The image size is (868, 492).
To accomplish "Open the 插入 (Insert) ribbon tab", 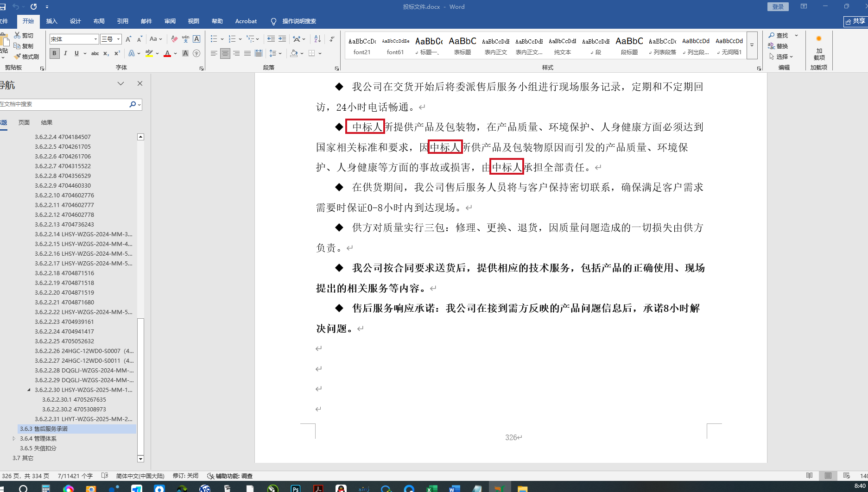I will tap(52, 21).
